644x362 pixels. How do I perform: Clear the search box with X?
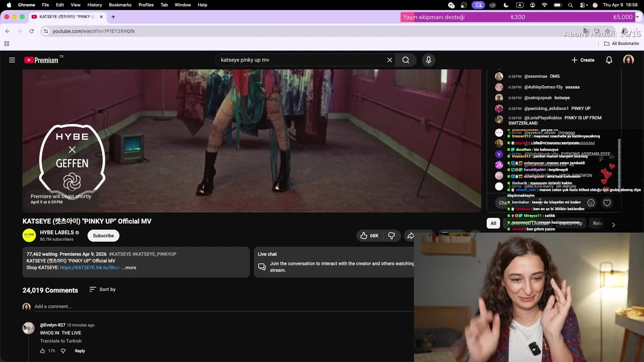[389, 60]
